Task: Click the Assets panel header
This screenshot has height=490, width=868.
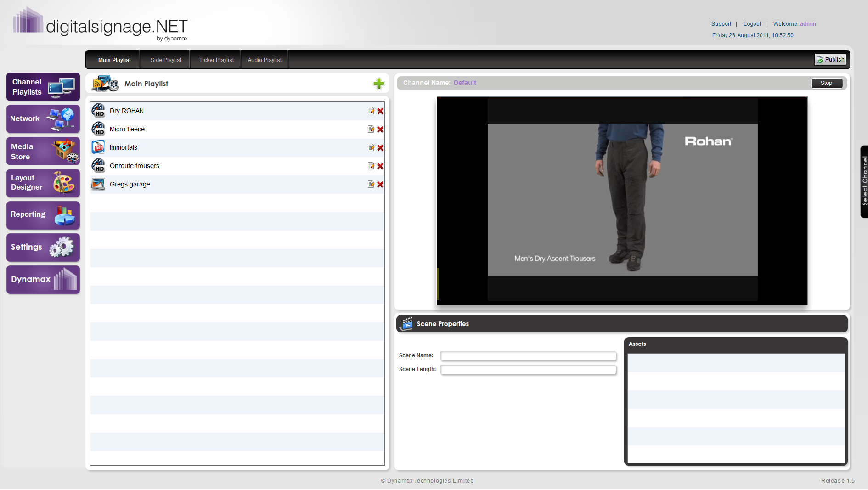Action: tap(736, 344)
